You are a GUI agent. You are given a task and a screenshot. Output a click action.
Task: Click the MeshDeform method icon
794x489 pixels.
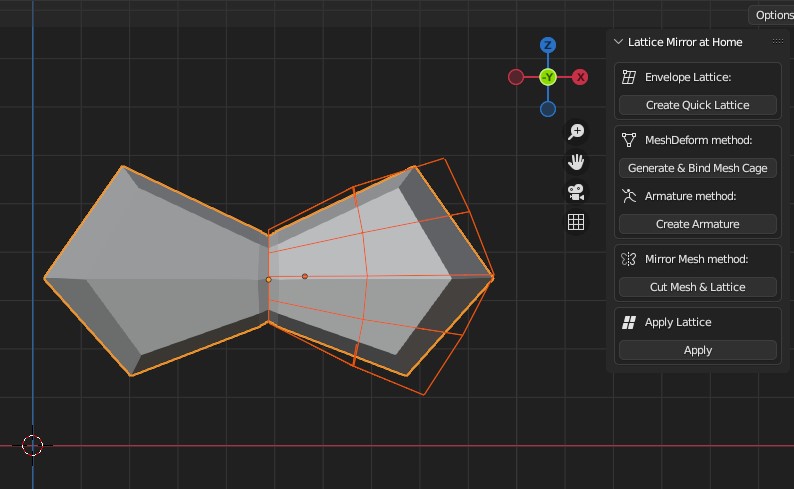coord(629,140)
